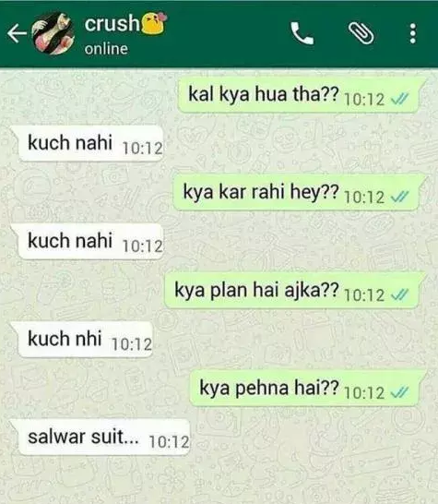Image resolution: width=438 pixels, height=504 pixels.
Task: Tap the online status text
Action: point(106,49)
